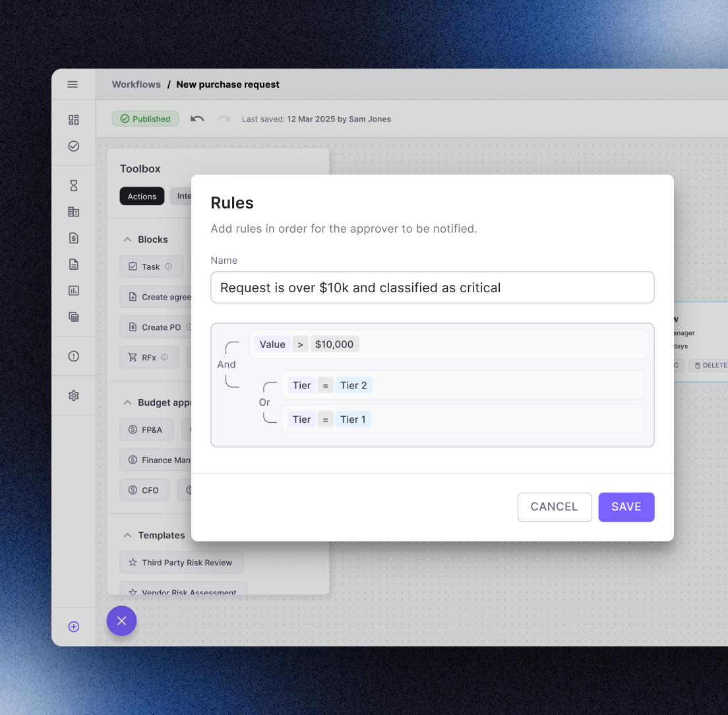Image resolution: width=728 pixels, height=715 pixels.
Task: Open the alert exclamation icon in sidebar
Action: pyautogui.click(x=73, y=356)
